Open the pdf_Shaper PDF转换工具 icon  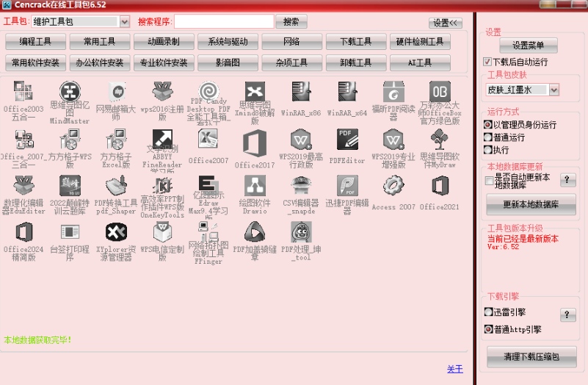tap(116, 186)
